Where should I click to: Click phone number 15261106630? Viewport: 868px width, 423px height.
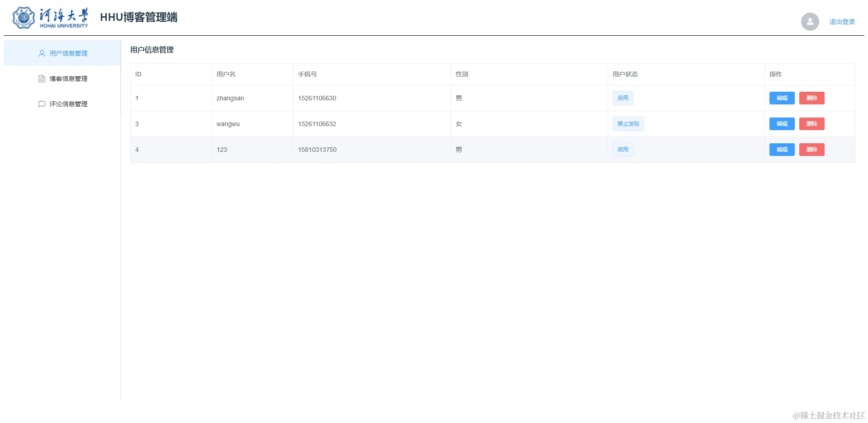point(317,98)
